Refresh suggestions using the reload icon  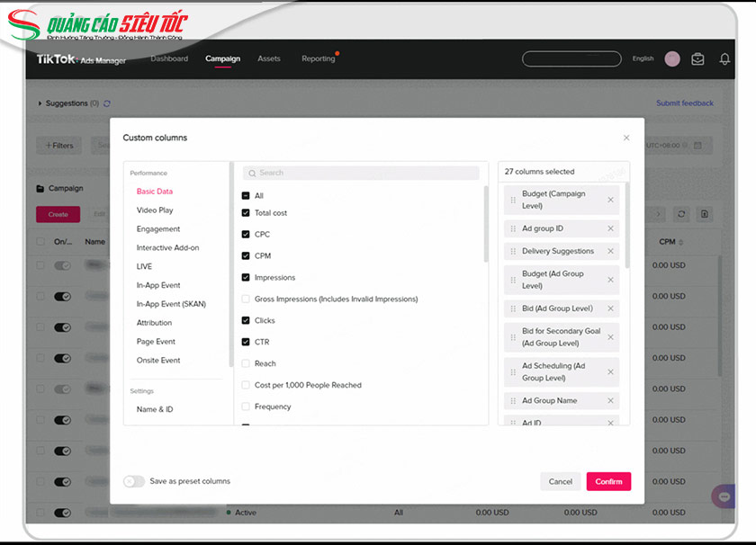107,104
